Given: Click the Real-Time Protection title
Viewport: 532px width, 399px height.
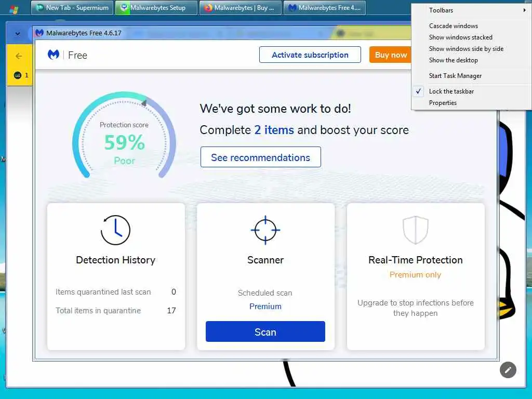Looking at the screenshot, I should pos(416,260).
